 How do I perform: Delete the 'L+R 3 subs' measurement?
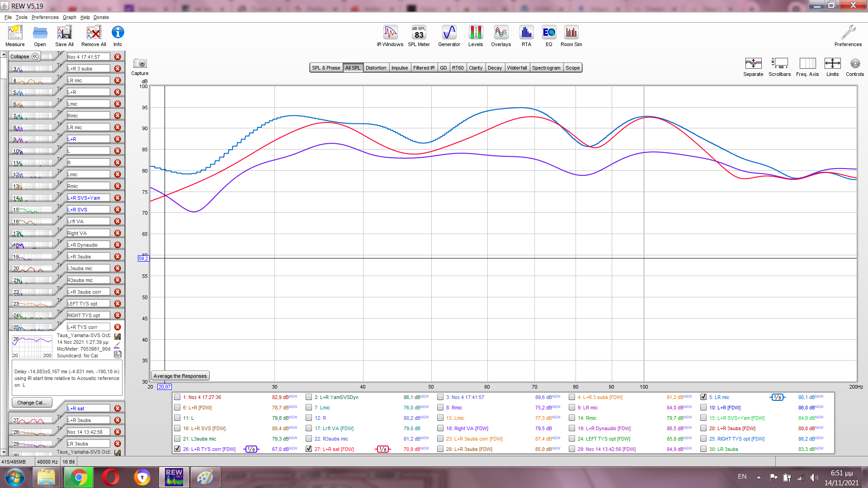[x=118, y=69]
